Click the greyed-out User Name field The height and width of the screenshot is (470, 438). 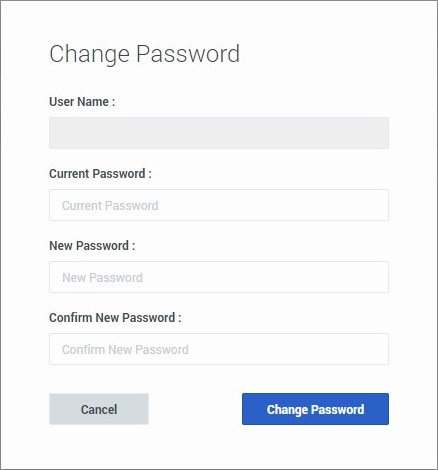pyautogui.click(x=219, y=133)
